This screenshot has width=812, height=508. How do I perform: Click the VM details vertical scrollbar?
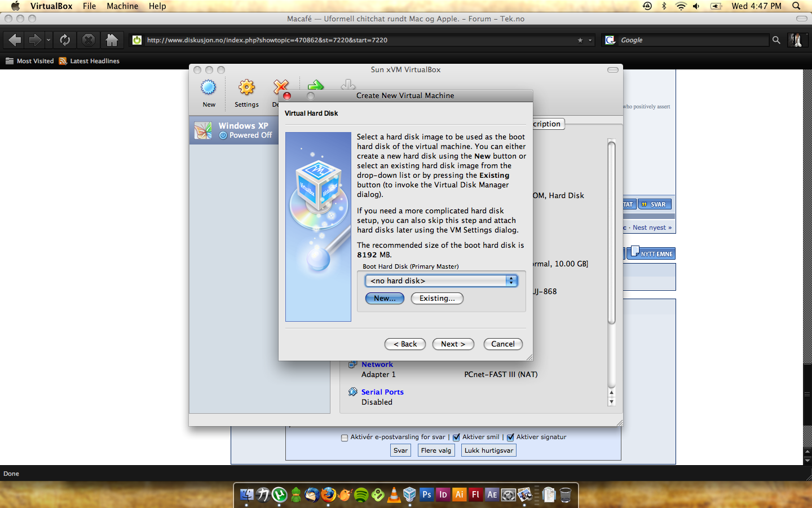coord(611,233)
